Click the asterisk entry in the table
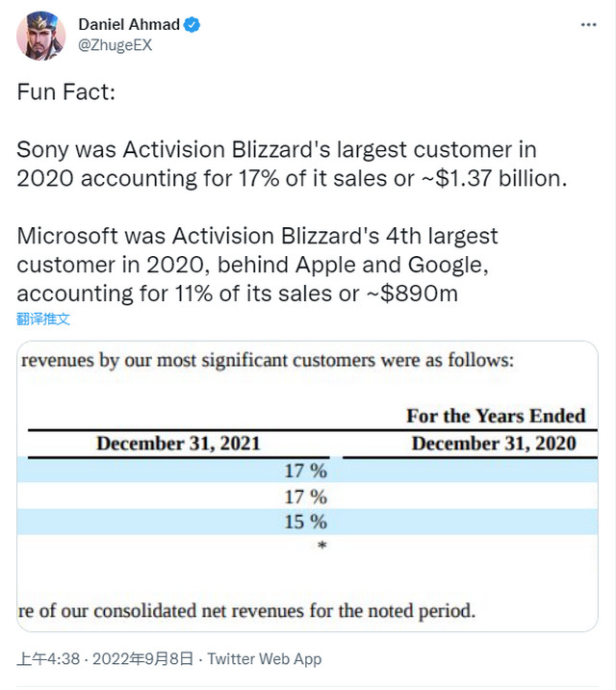The width and height of the screenshot is (616, 690). 322,546
